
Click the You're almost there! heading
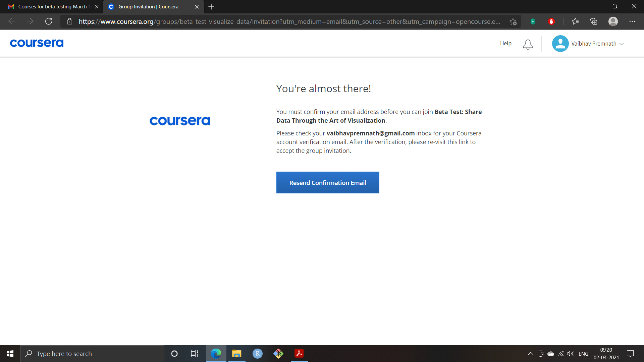point(324,88)
